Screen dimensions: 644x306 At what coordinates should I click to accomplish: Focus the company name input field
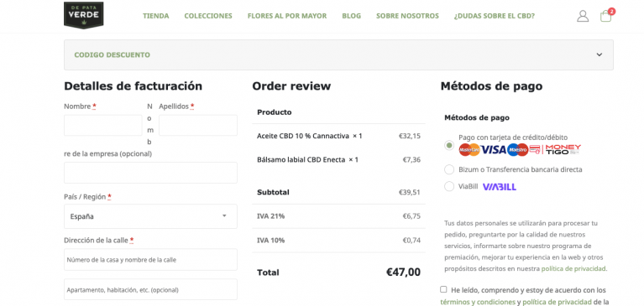[150, 173]
